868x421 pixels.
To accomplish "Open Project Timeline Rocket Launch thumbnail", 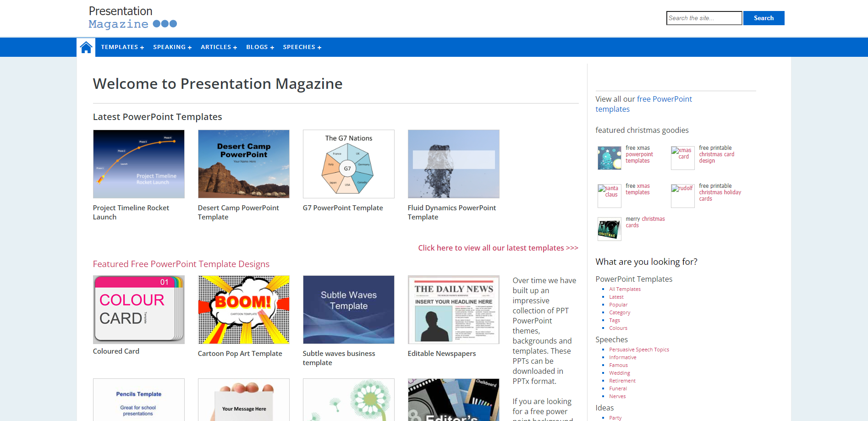I will pos(139,164).
